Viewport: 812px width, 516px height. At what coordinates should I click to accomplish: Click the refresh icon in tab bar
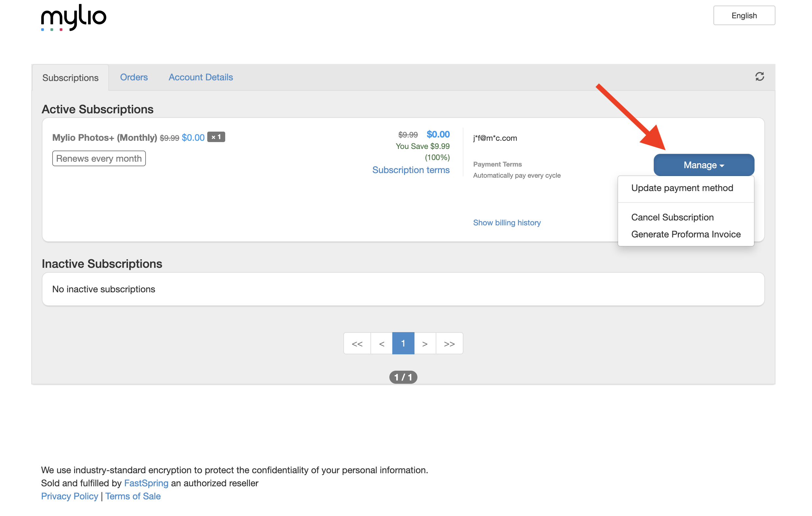pos(759,77)
